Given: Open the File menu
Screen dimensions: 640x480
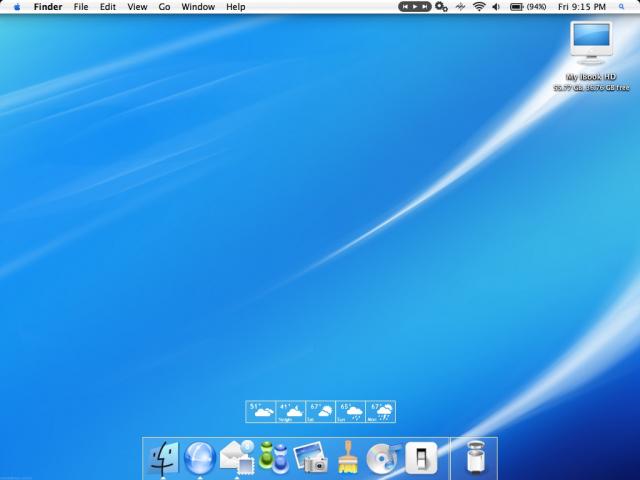Looking at the screenshot, I should (81, 7).
